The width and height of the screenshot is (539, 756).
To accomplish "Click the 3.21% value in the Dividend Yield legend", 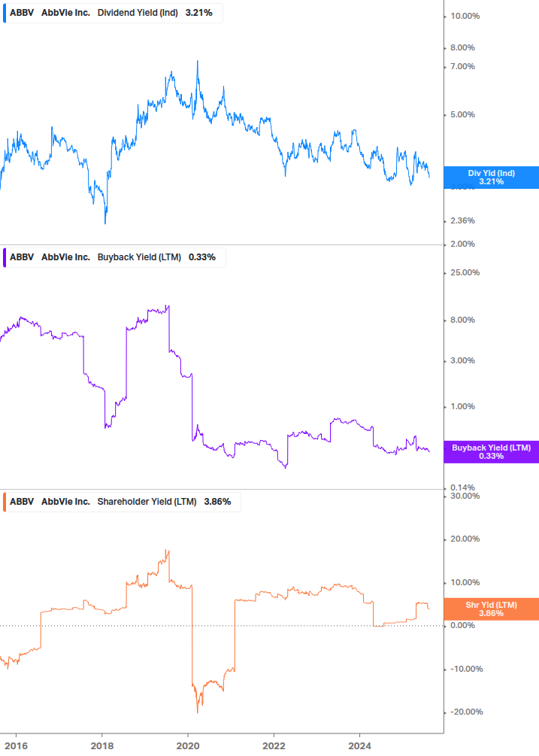I will 199,13.
